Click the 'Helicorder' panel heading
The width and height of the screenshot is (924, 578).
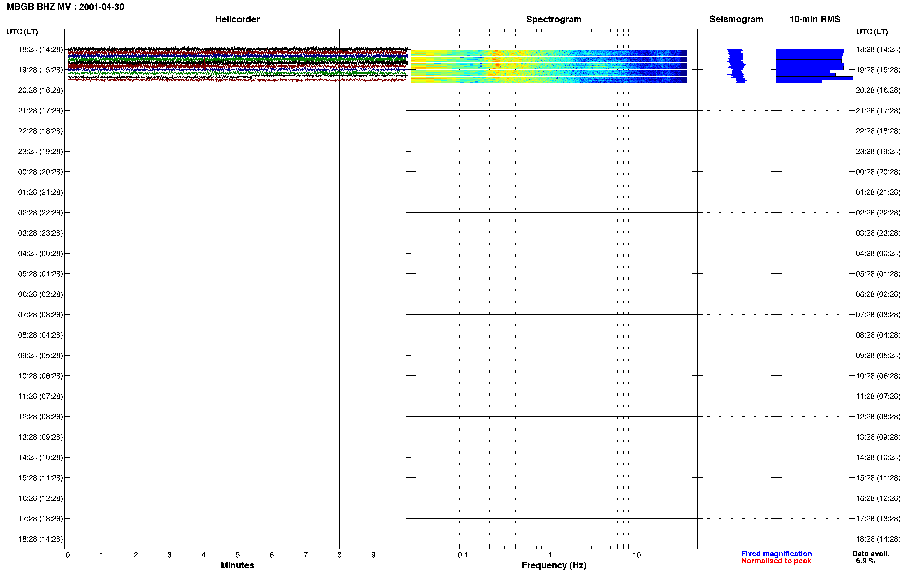coord(237,19)
